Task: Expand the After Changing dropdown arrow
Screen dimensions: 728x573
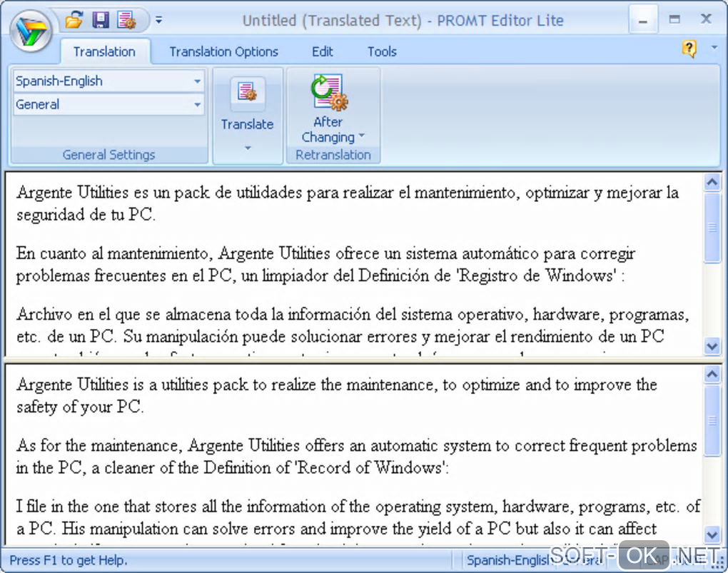Action: (362, 136)
